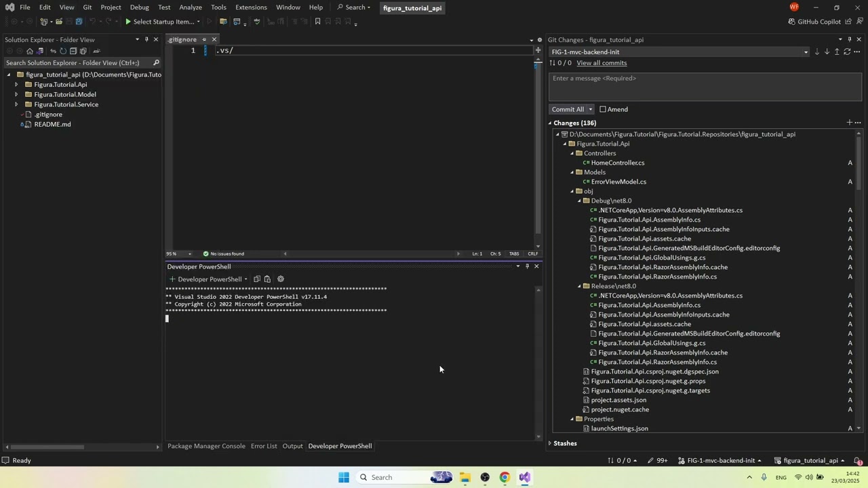This screenshot has width=868, height=488.
Task: Switch to Error List tab
Action: click(x=264, y=446)
